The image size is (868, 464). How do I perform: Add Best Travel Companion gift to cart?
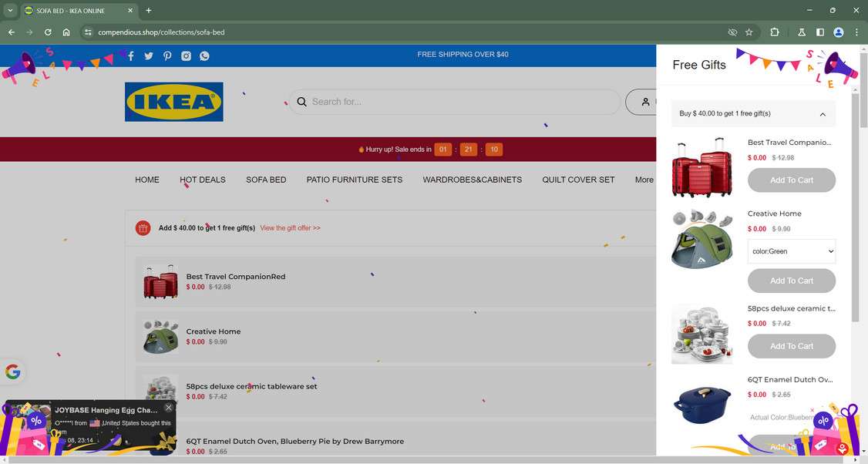pos(792,180)
